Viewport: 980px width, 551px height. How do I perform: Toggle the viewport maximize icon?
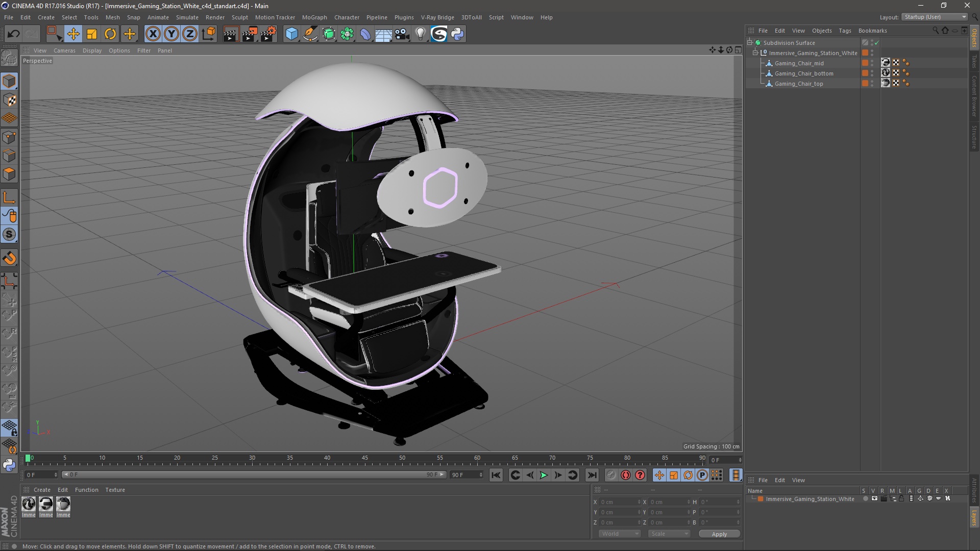click(x=738, y=50)
